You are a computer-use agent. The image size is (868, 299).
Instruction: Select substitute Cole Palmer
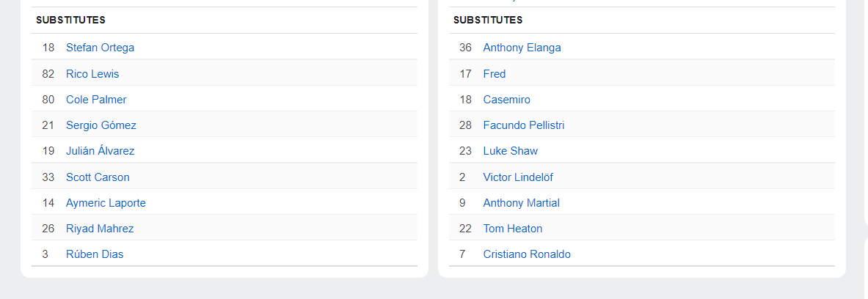tap(96, 100)
